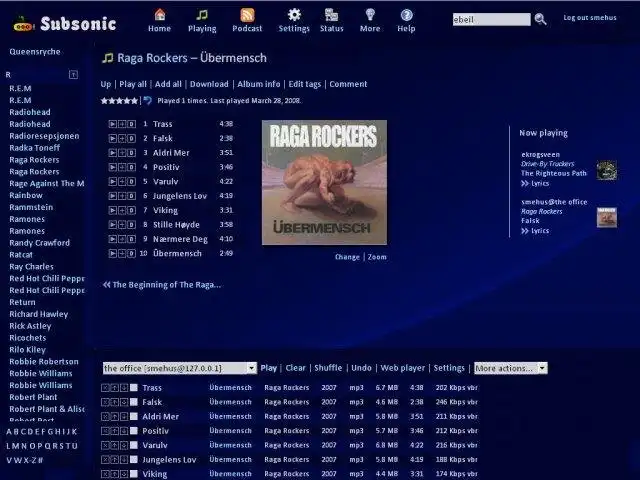Click Zoom under the cover art

tap(377, 257)
